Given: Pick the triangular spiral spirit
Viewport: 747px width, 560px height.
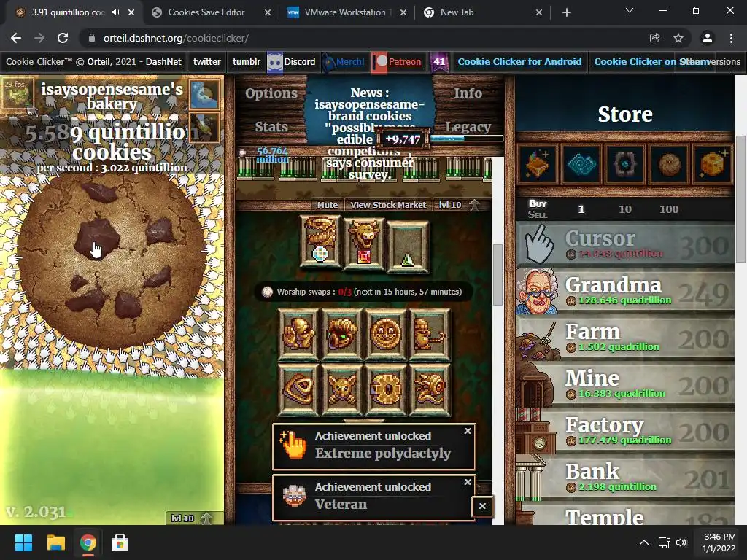Looking at the screenshot, I should point(298,389).
